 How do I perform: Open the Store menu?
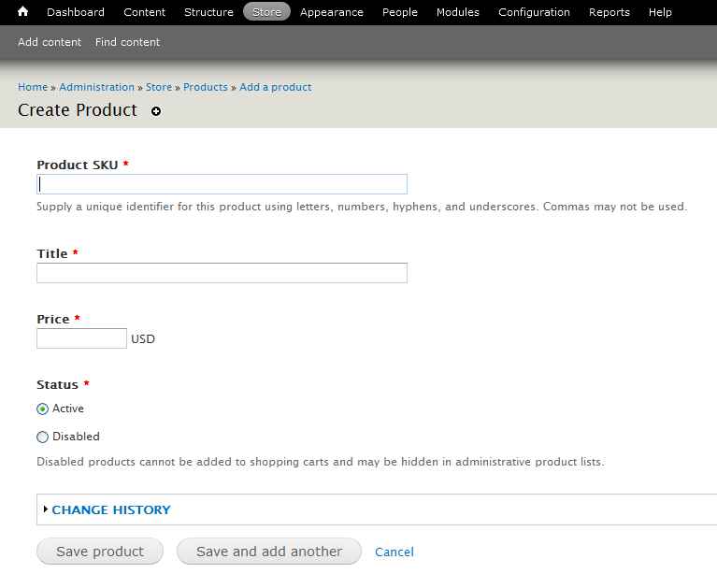point(266,12)
